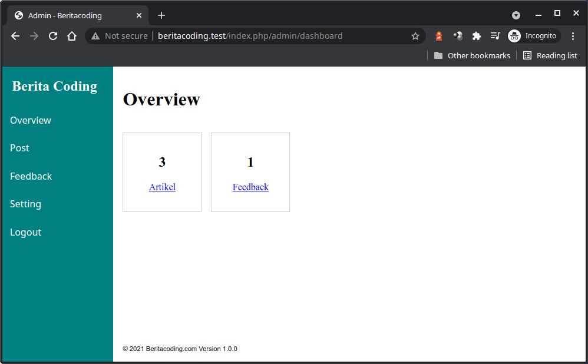This screenshot has width=588, height=364.
Task: Select Setting in the sidebar
Action: 25,204
